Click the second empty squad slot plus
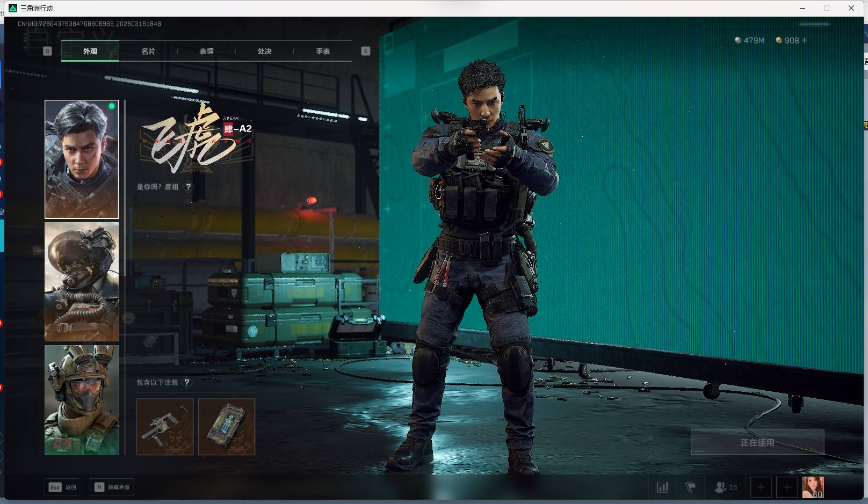The image size is (868, 504). pos(787,487)
